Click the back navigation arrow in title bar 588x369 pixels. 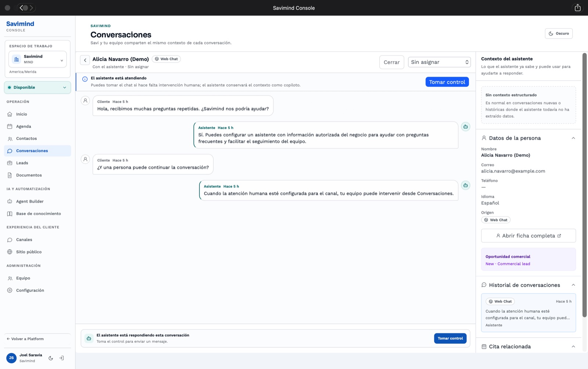click(21, 8)
